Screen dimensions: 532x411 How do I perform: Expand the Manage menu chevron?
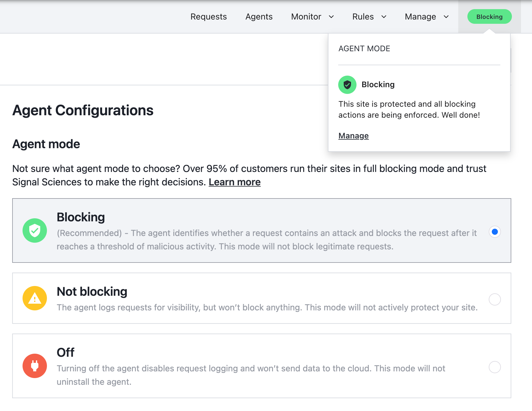click(446, 17)
